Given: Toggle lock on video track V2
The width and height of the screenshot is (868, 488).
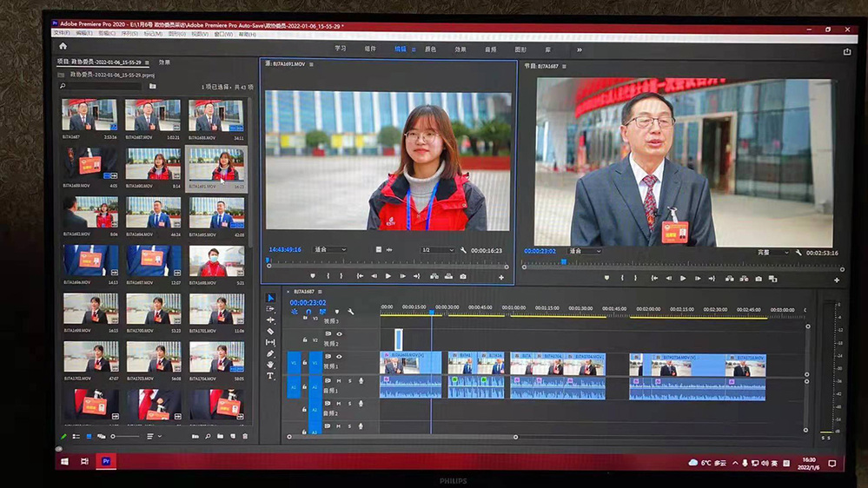Looking at the screenshot, I should click(305, 340).
